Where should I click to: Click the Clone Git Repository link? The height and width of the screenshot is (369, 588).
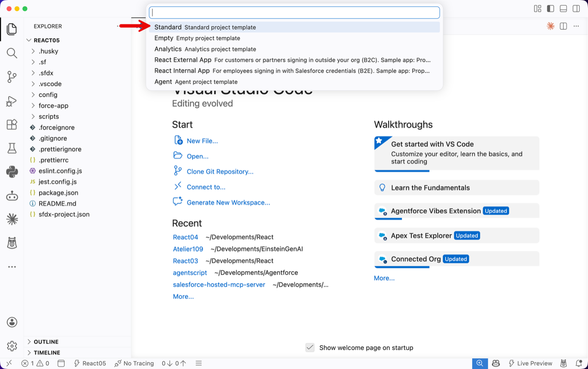(x=220, y=172)
